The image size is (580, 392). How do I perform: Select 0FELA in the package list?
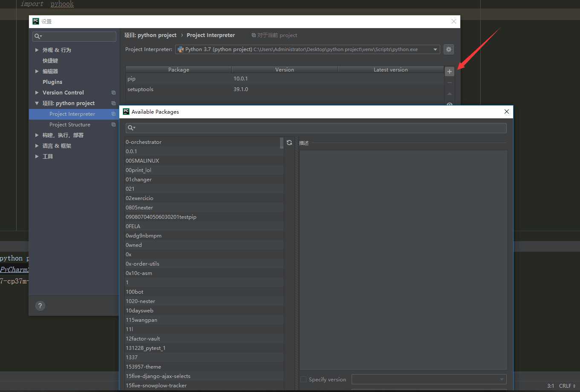(205, 226)
